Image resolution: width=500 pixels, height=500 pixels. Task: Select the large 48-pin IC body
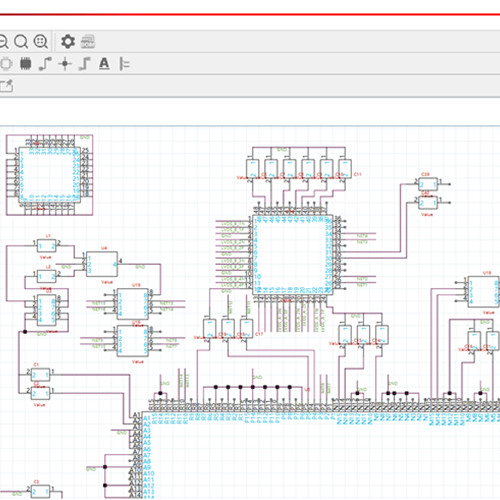(x=293, y=255)
